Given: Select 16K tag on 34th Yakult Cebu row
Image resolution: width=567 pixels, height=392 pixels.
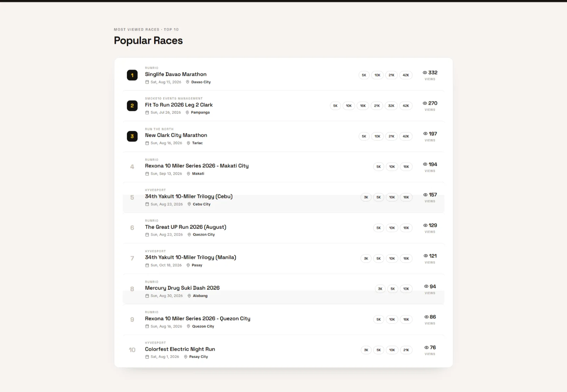Looking at the screenshot, I should [x=406, y=197].
